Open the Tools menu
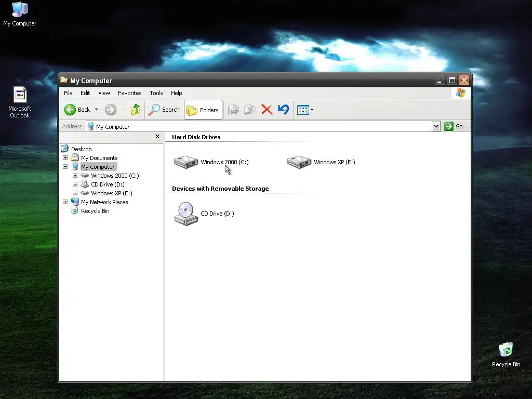532x399 pixels. [156, 93]
